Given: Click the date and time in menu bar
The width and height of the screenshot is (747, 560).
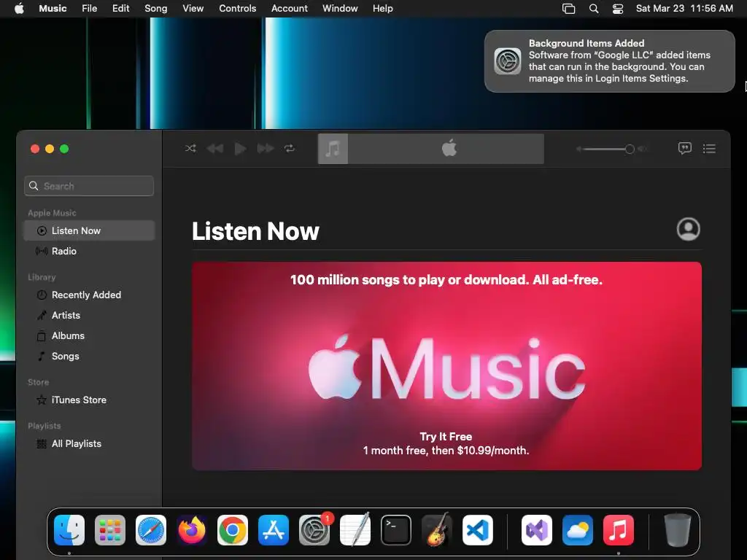Looking at the screenshot, I should tap(684, 9).
